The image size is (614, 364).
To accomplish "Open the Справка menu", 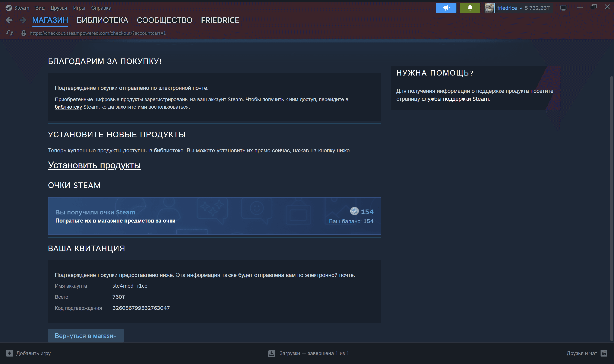I will click(101, 8).
